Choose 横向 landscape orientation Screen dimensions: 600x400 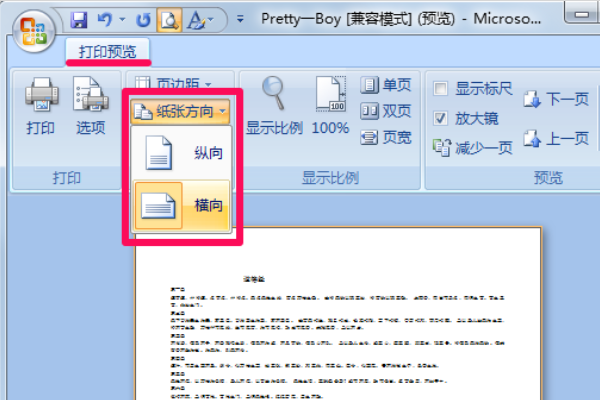click(182, 205)
